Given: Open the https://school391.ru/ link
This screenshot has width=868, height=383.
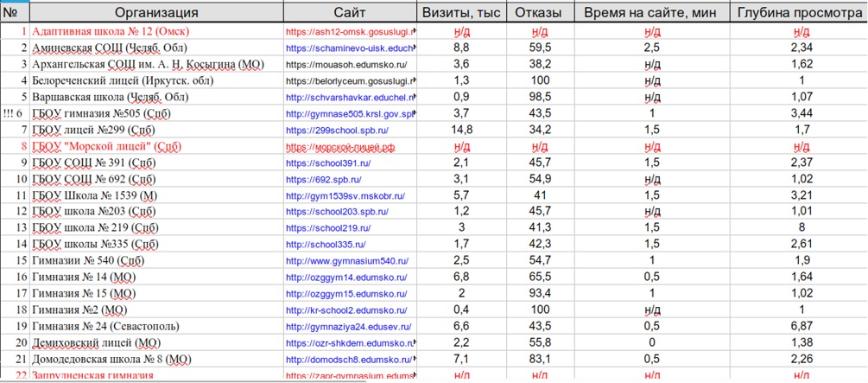Looking at the screenshot, I should coord(328,163).
